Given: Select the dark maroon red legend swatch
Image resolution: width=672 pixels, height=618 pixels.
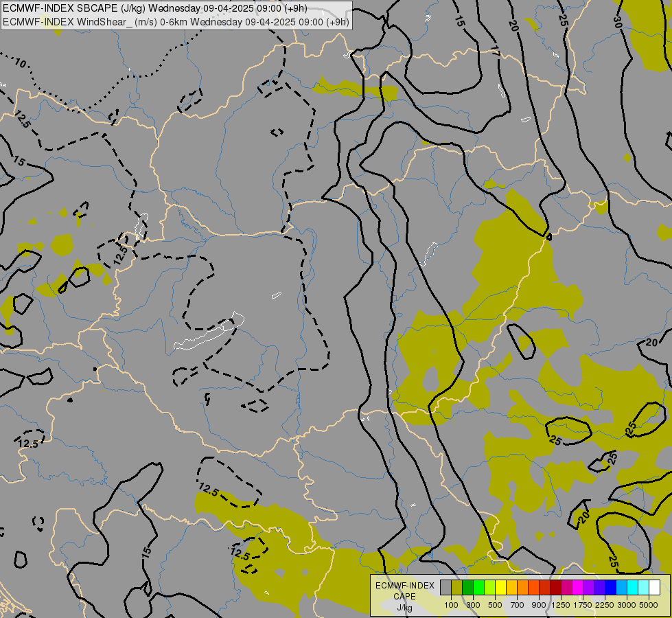Looking at the screenshot, I should point(556,587).
